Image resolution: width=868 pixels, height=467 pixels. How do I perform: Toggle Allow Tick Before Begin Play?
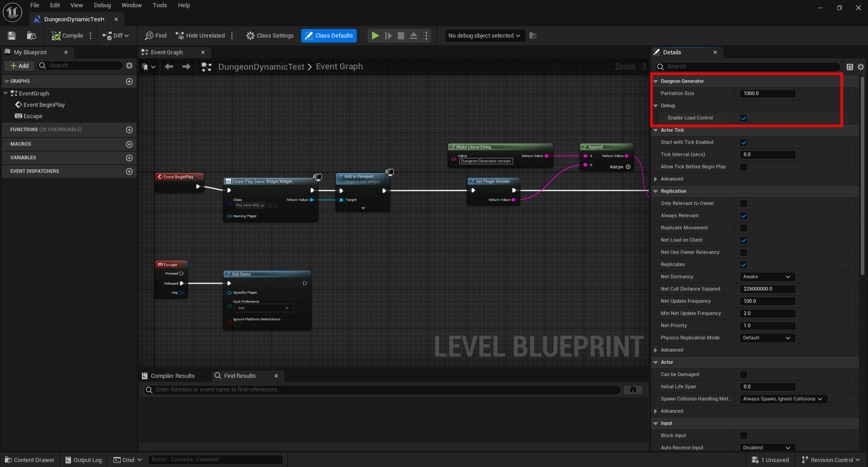click(x=744, y=167)
